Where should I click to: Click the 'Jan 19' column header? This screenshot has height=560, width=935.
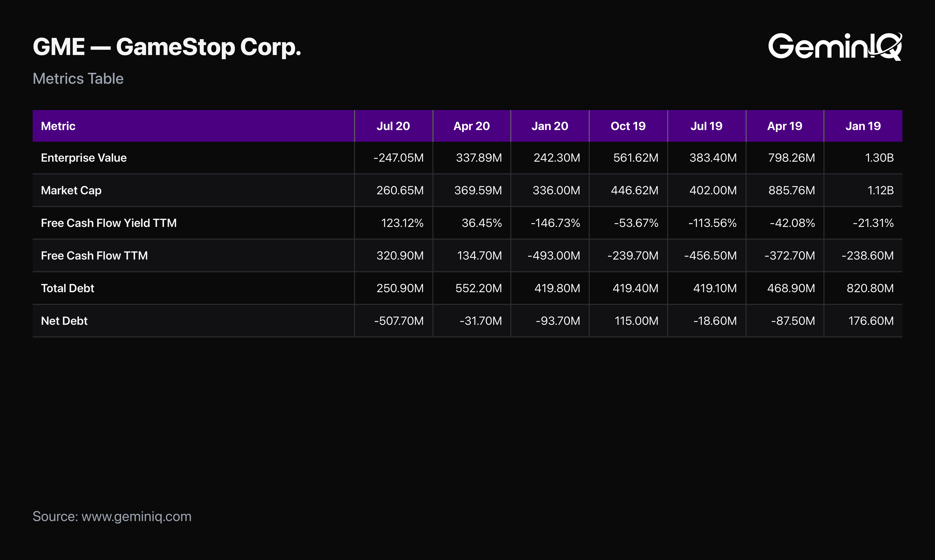[x=863, y=126]
